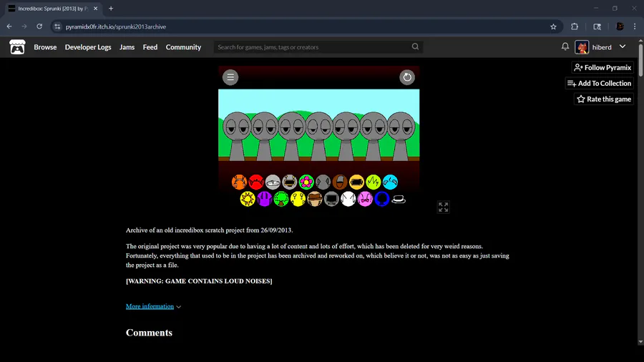The height and width of the screenshot is (362, 644).
Task: Pick the lime green spiky-hair icon
Action: [x=374, y=182]
